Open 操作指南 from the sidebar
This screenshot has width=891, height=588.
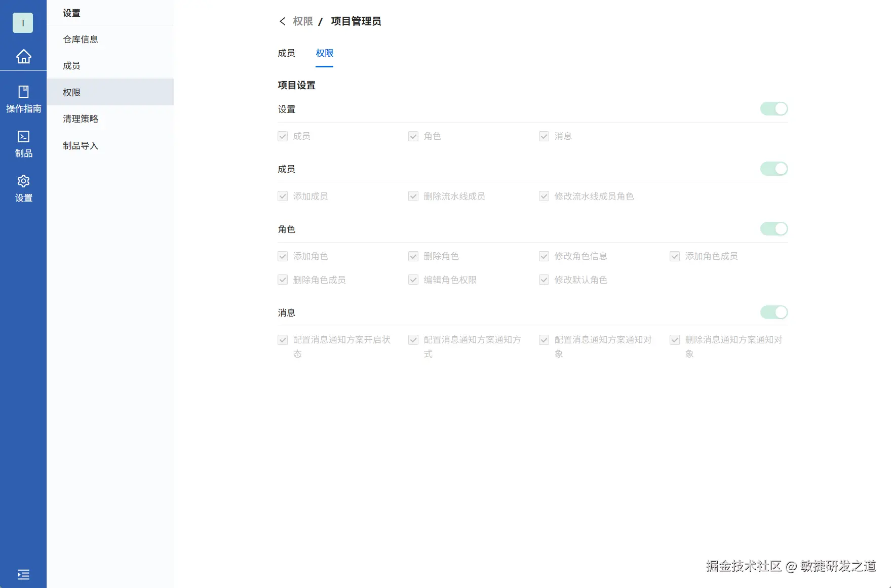[x=23, y=99]
